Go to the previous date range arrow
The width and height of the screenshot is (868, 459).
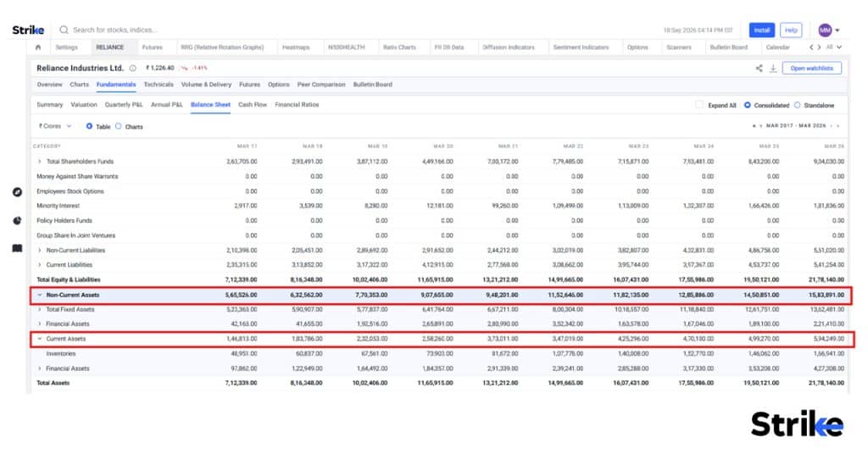tap(760, 126)
